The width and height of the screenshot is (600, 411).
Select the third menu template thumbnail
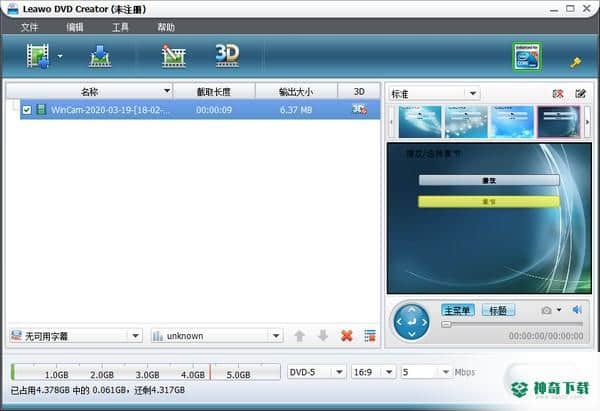click(x=512, y=122)
